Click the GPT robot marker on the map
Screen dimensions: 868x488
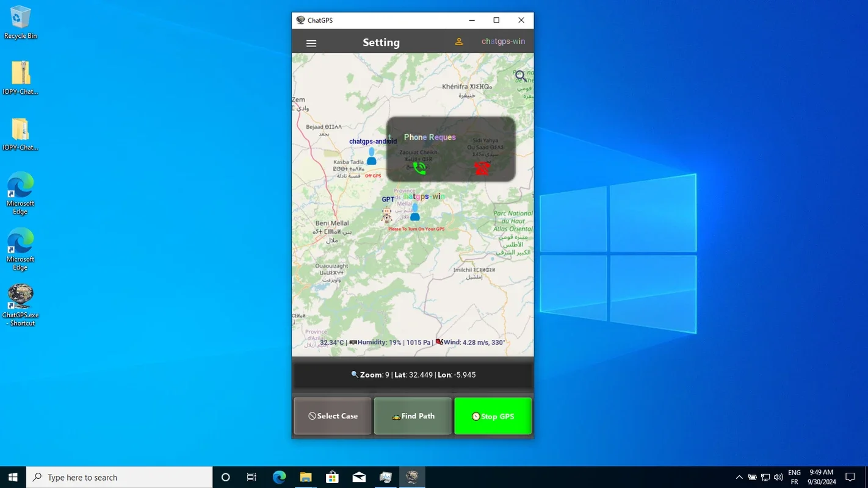pyautogui.click(x=387, y=215)
